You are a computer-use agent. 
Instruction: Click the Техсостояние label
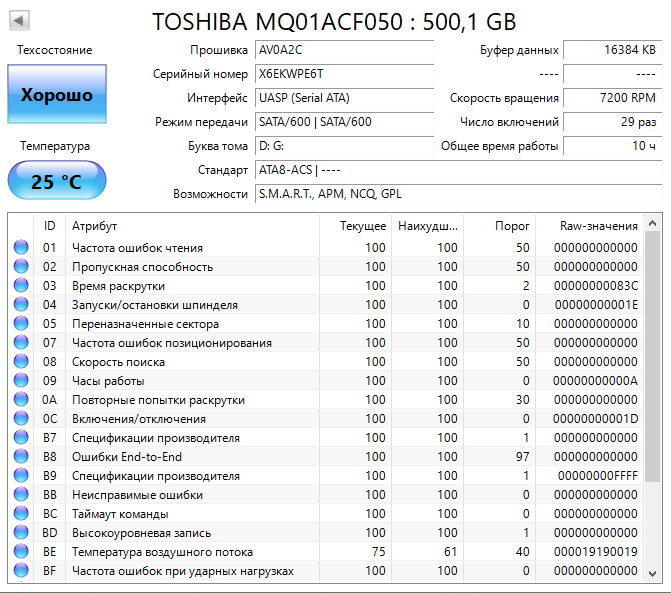(x=55, y=50)
